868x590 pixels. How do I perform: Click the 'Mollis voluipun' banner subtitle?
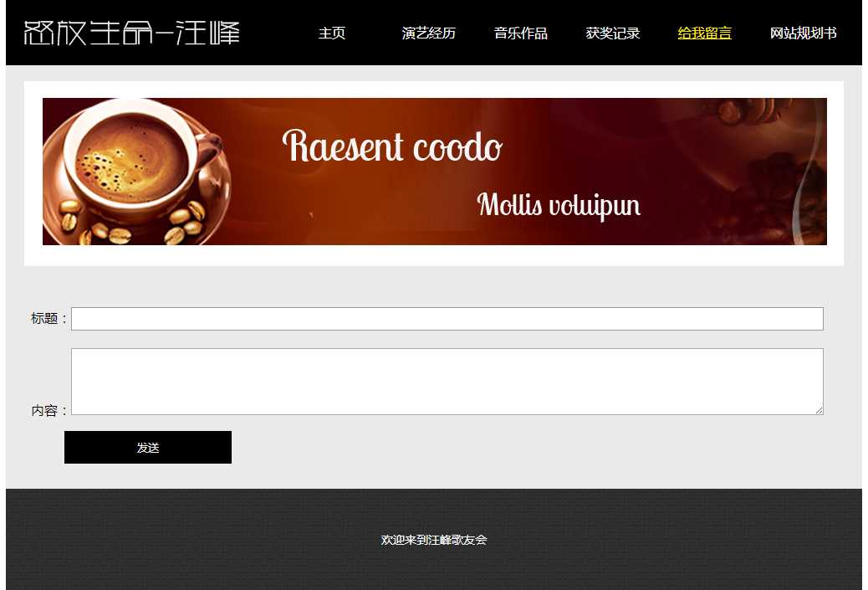(559, 205)
